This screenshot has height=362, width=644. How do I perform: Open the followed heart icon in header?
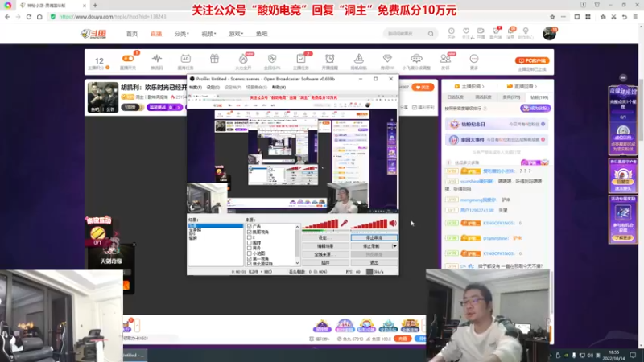[466, 31]
